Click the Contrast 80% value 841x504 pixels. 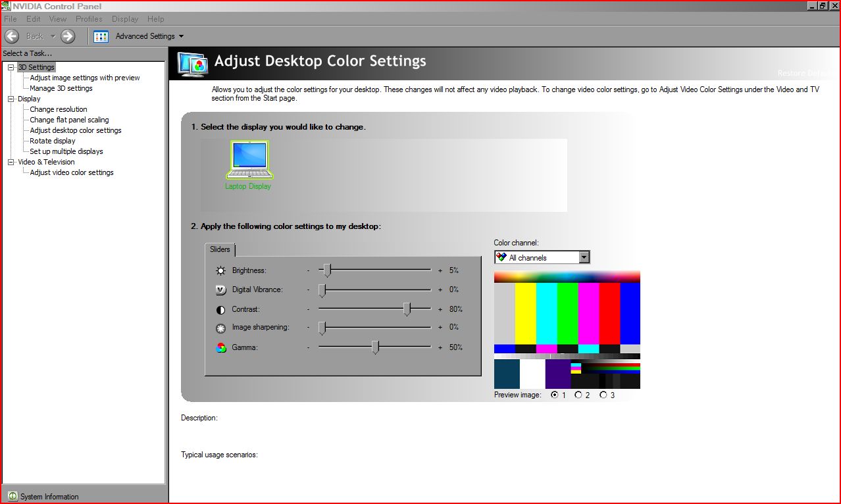click(x=456, y=309)
